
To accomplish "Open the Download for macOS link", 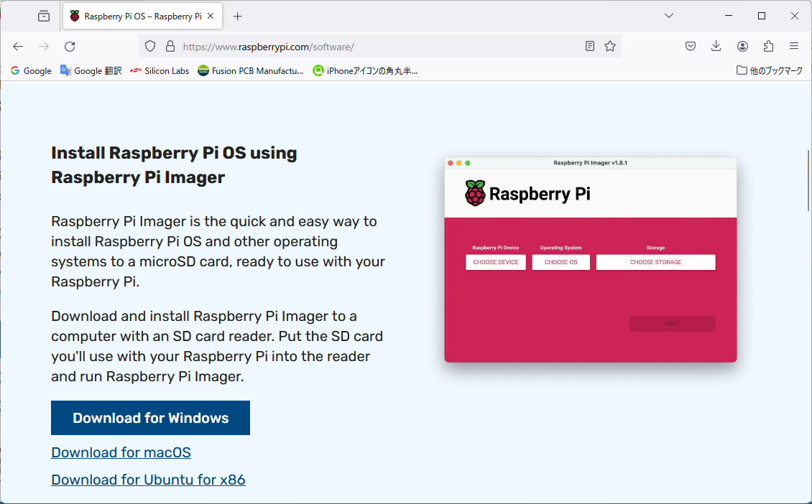I will pos(121,452).
